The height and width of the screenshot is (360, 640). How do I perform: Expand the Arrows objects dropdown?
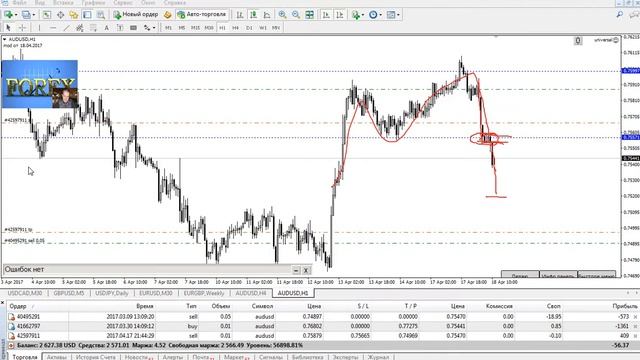[154, 28]
